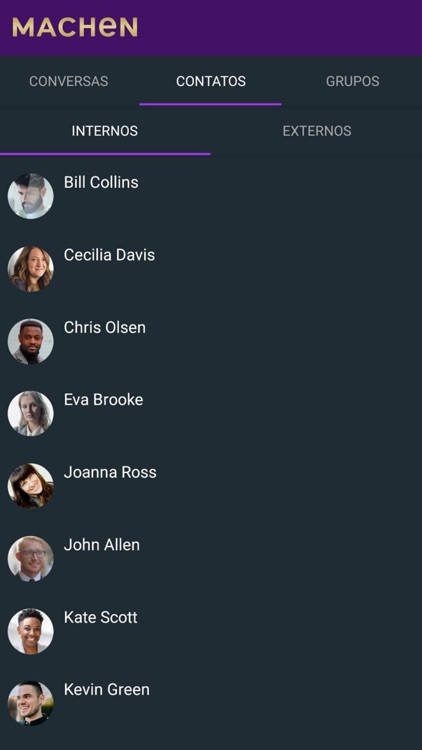Screen dimensions: 422x750
Task: Open contact Bill Collins by name
Action: [x=101, y=182]
